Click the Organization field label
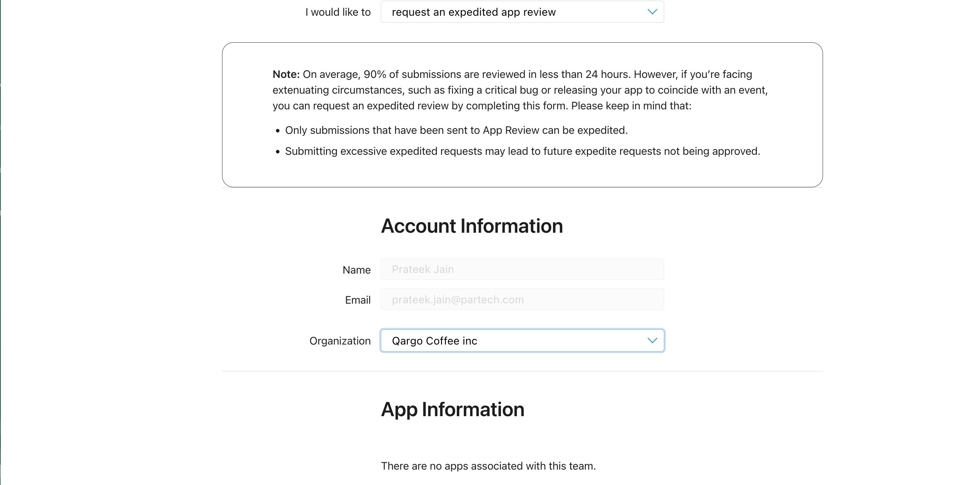The image size is (980, 485). (x=340, y=341)
